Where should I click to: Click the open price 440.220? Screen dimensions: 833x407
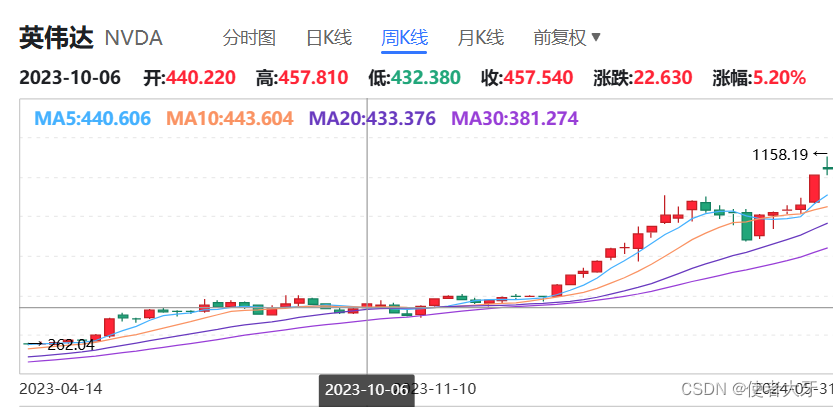pos(201,78)
